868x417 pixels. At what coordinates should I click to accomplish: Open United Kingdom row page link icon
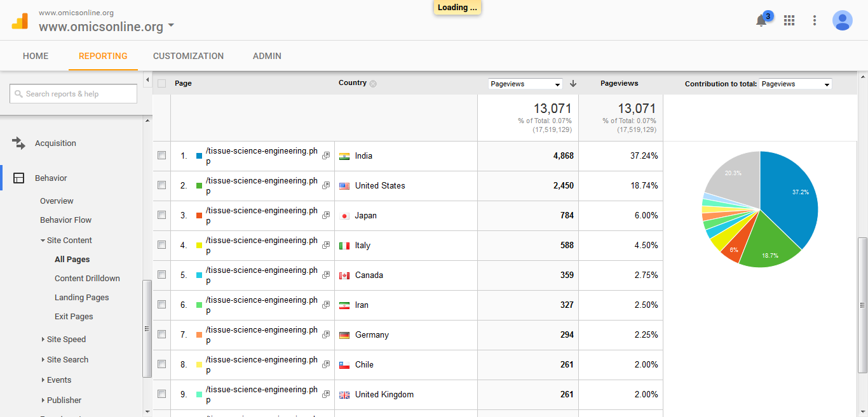click(326, 394)
